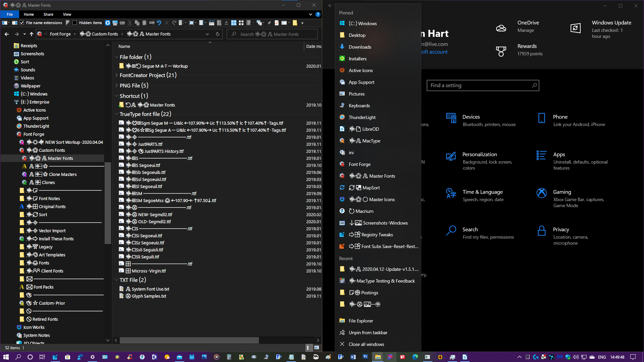The image size is (644, 362).
Task: Click Font Forge breadcrumb in address bar
Action: 60,34
